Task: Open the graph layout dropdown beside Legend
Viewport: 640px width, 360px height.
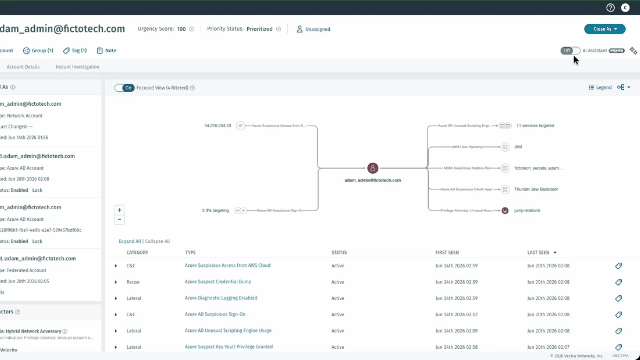Action: tap(624, 87)
